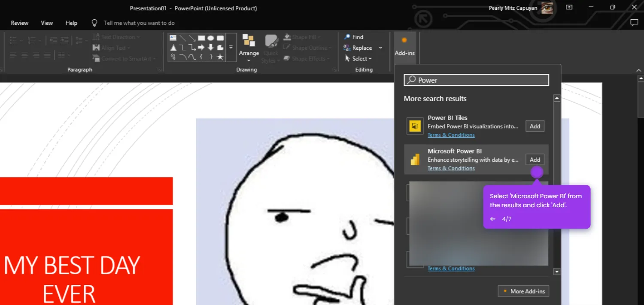This screenshot has height=305, width=644.
Task: Expand the shapes gallery More arrow
Action: 231,47
